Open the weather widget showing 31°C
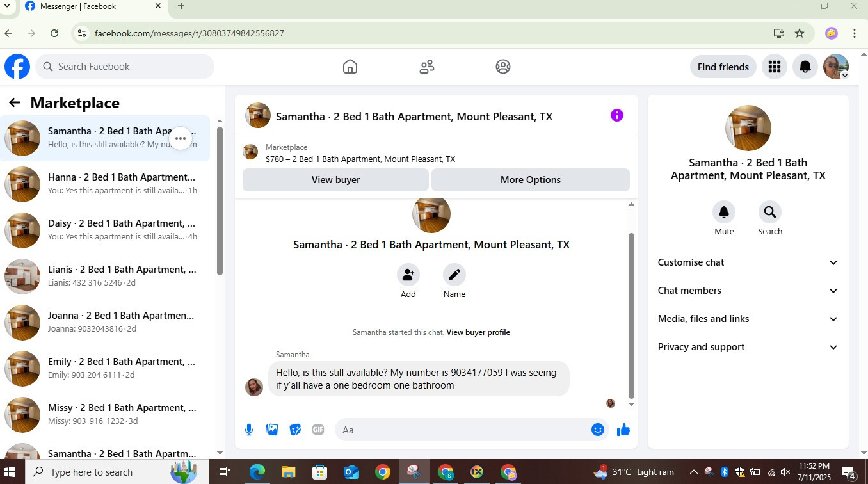 click(x=634, y=472)
